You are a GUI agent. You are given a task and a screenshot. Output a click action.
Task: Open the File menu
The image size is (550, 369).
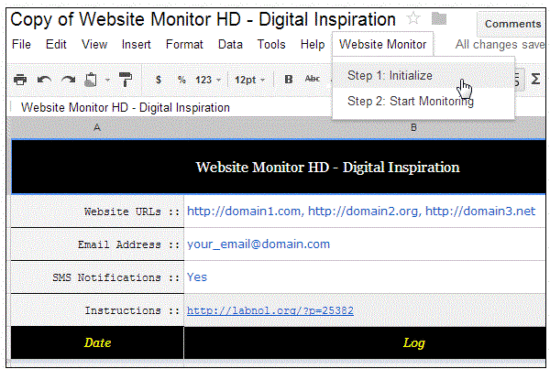21,45
